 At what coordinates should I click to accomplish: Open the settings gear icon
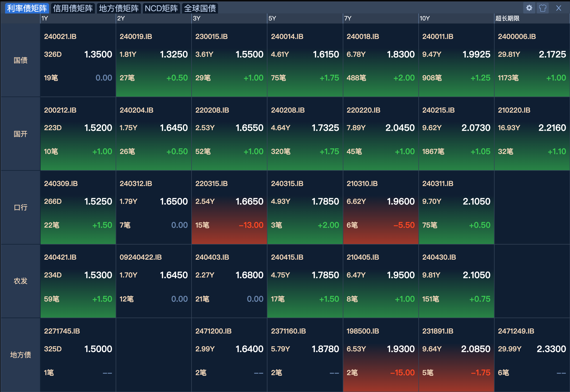(529, 8)
